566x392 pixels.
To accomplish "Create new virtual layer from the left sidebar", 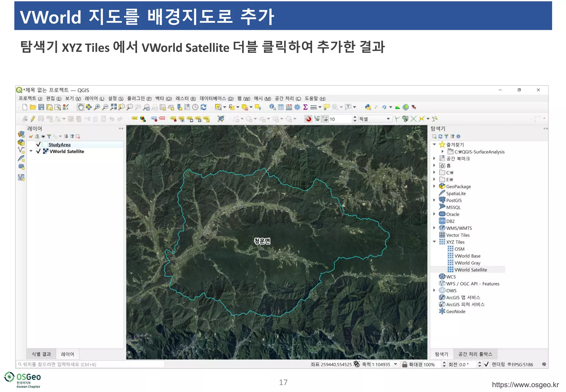I will click(21, 177).
